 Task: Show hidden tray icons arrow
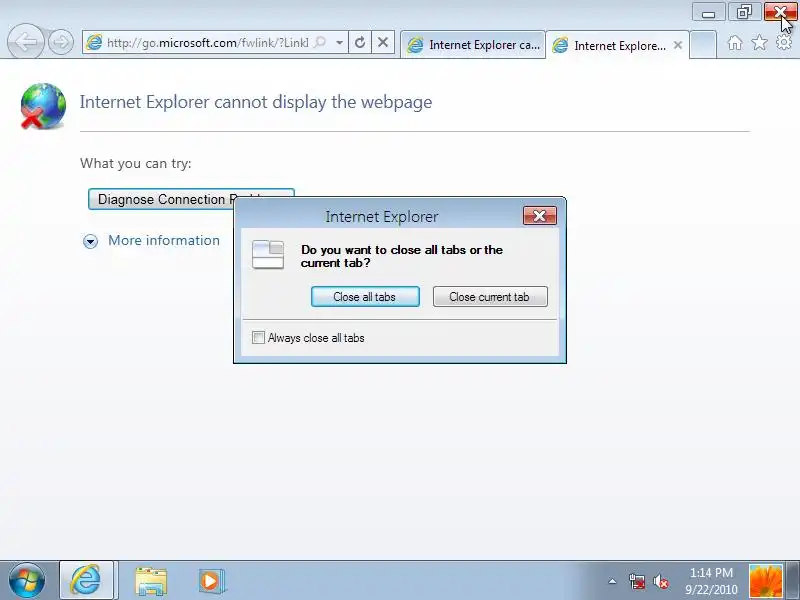pos(612,581)
